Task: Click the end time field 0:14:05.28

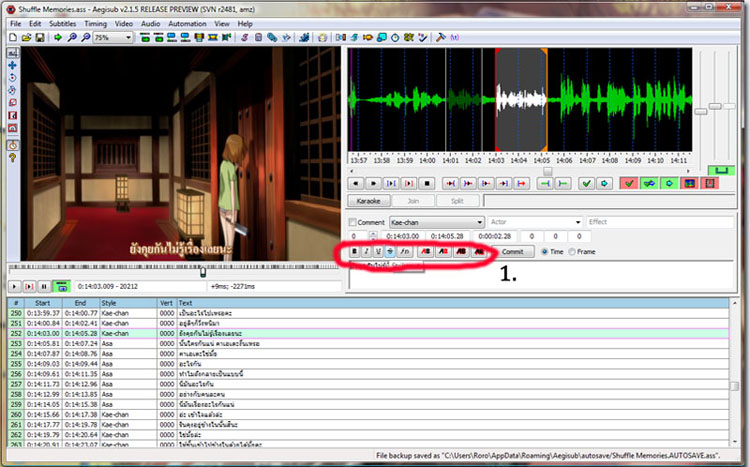Action: tap(447, 236)
